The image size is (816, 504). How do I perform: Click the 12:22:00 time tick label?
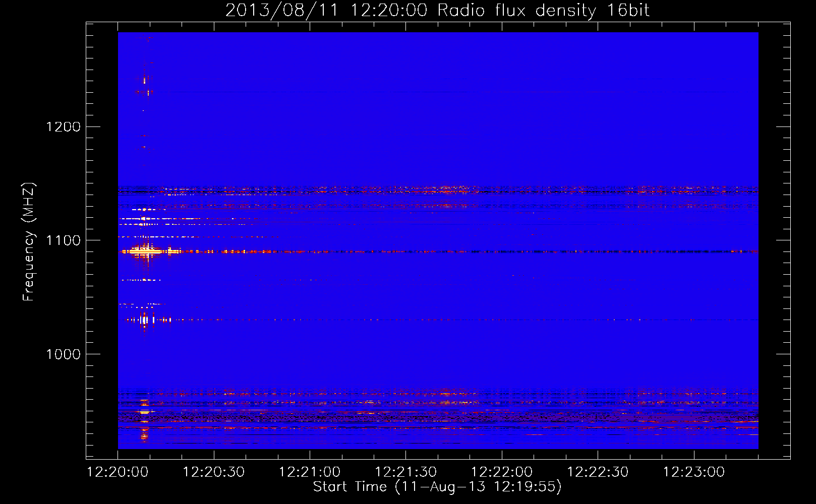pyautogui.click(x=502, y=472)
